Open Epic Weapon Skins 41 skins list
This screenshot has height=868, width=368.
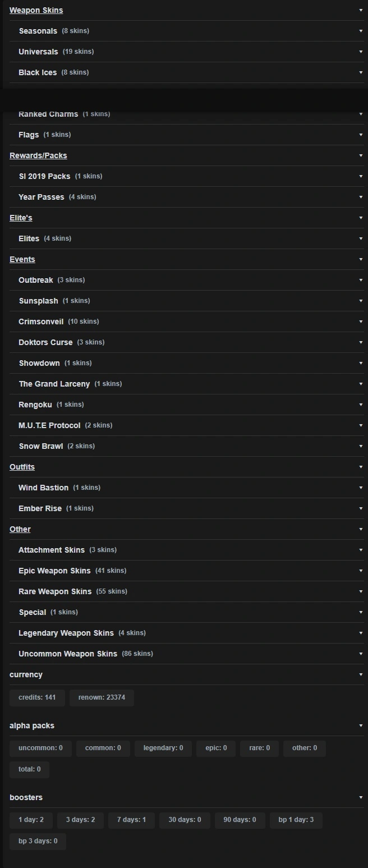[187, 571]
